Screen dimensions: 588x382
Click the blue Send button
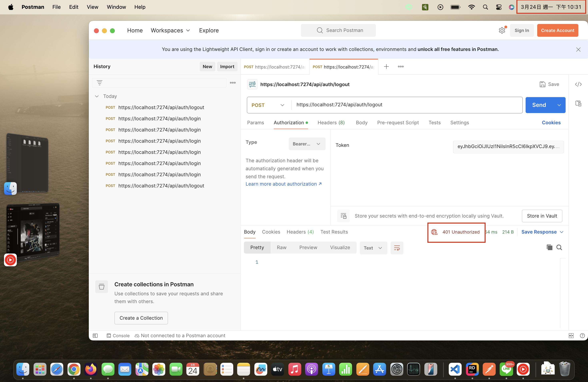point(539,105)
